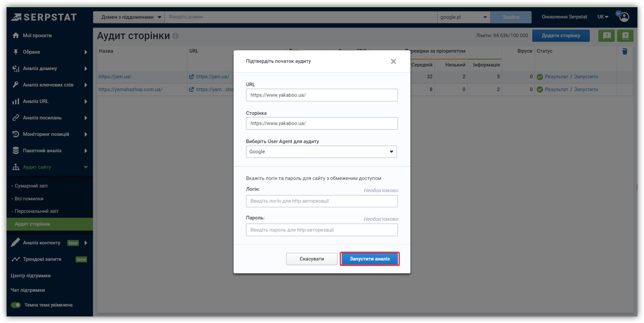Image resolution: width=644 pixels, height=323 pixels.
Task: Click the Логін input field
Action: tap(322, 201)
